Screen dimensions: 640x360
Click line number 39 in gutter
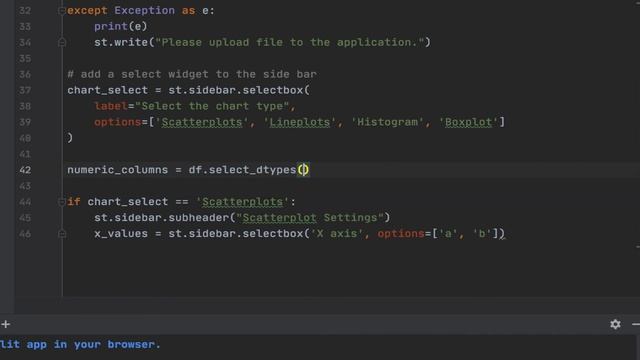coord(25,122)
